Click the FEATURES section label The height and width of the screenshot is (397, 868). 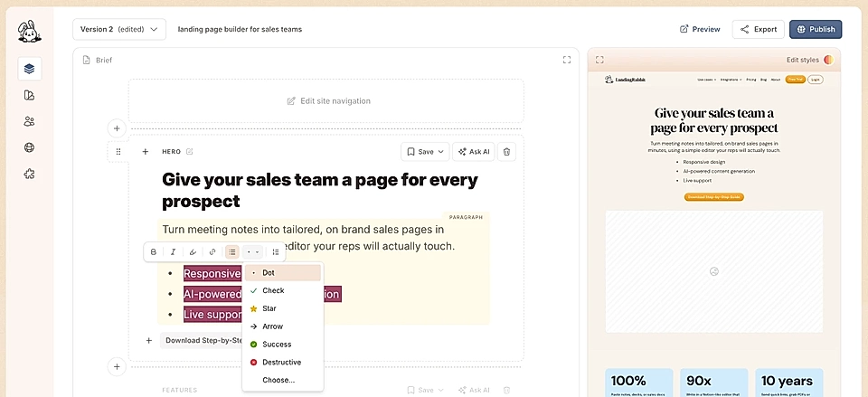(x=179, y=390)
